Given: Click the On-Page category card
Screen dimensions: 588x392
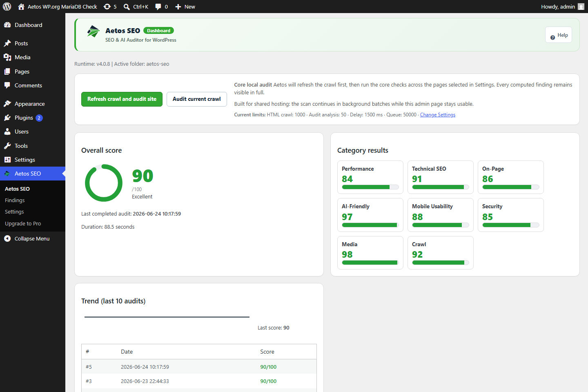Looking at the screenshot, I should point(511,177).
